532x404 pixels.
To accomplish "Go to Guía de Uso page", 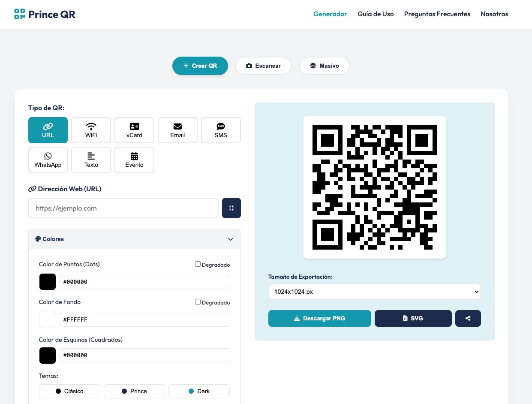I will pos(376,14).
